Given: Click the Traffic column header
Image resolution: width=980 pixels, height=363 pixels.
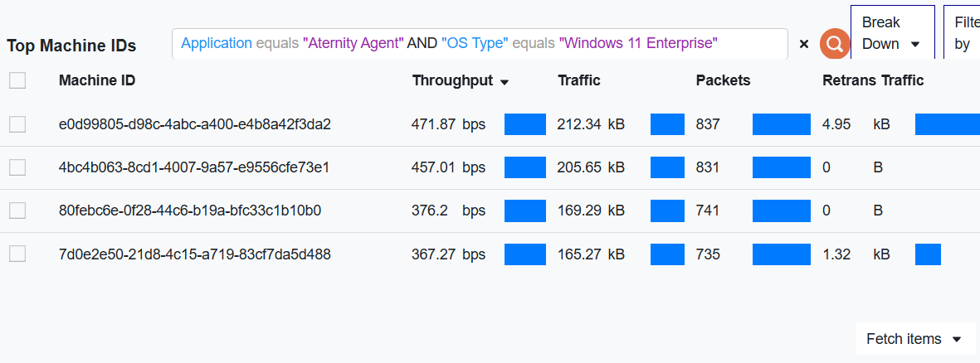Looking at the screenshot, I should click(579, 80).
